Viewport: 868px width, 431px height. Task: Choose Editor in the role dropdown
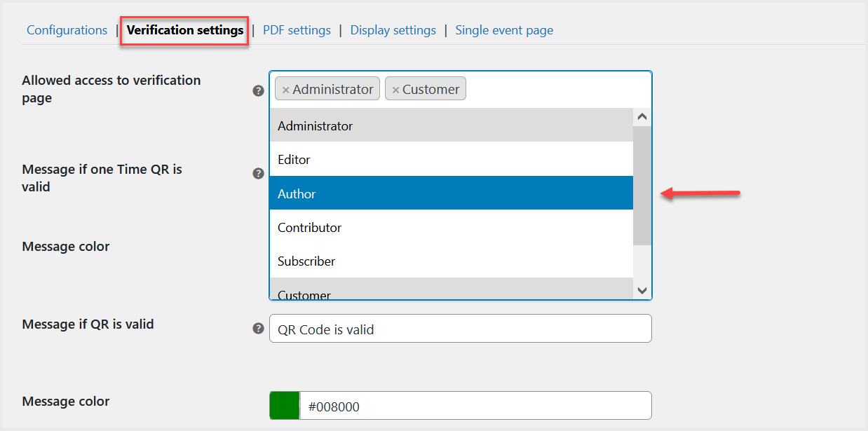coord(451,160)
